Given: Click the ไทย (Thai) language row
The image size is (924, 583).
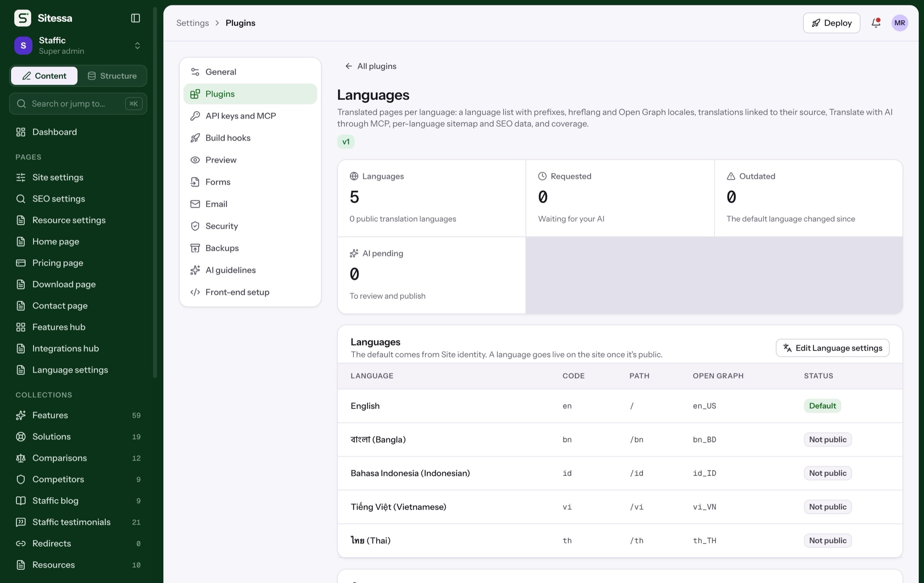Looking at the screenshot, I should [x=620, y=540].
